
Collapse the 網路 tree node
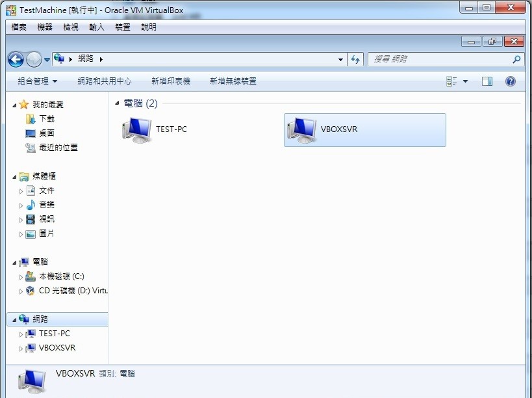pos(14,320)
